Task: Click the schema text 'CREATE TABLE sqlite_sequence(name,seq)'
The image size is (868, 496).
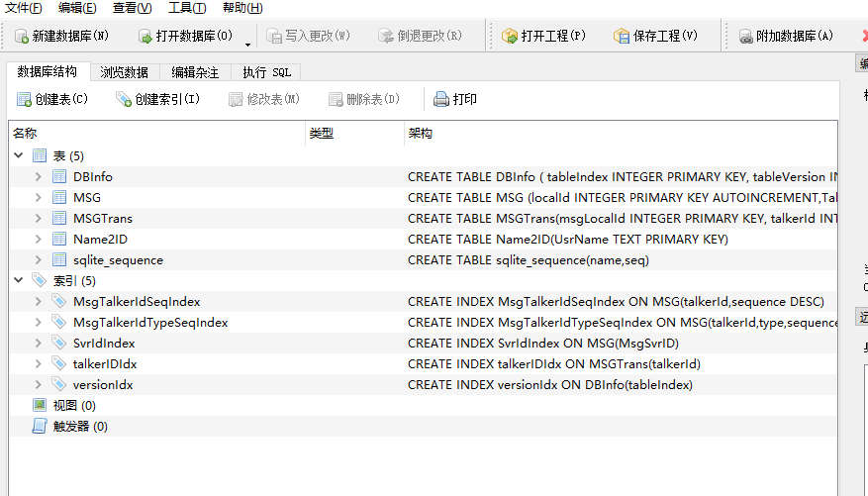Action: [529, 259]
